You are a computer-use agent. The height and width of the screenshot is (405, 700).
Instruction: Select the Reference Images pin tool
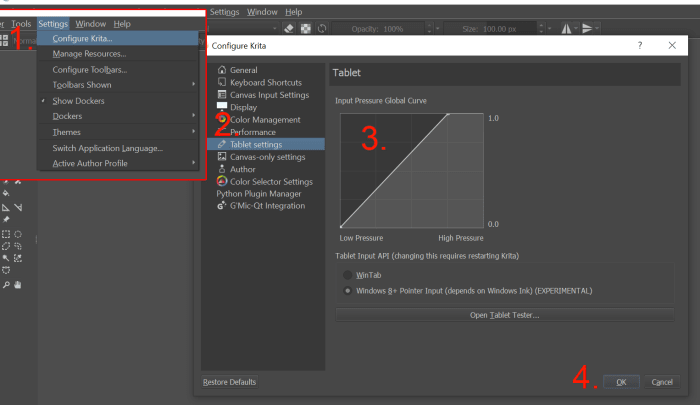coord(6,219)
